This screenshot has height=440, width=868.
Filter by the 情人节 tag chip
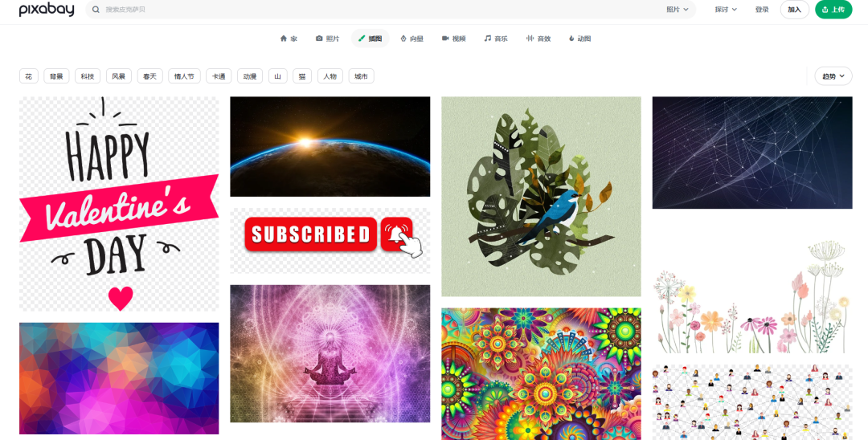pos(184,76)
